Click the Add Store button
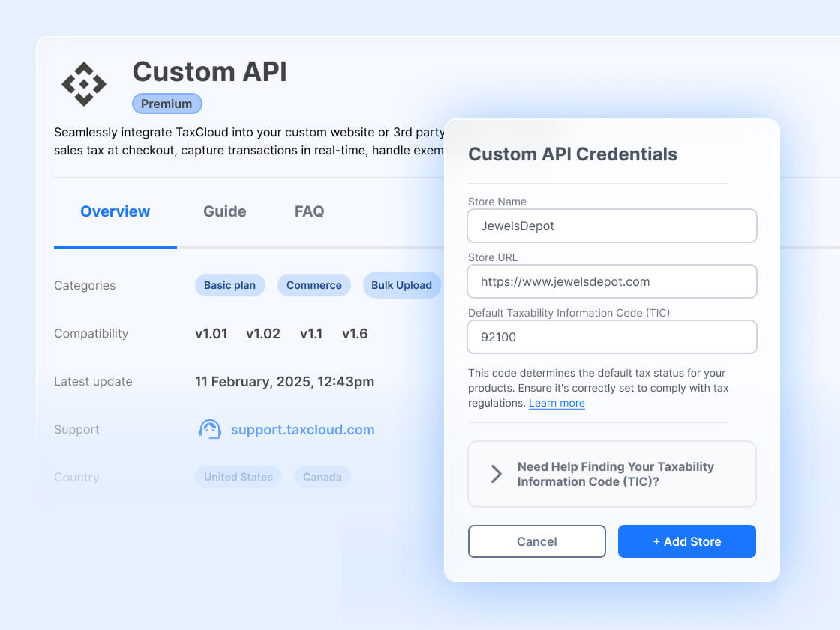840x630 pixels. (686, 541)
